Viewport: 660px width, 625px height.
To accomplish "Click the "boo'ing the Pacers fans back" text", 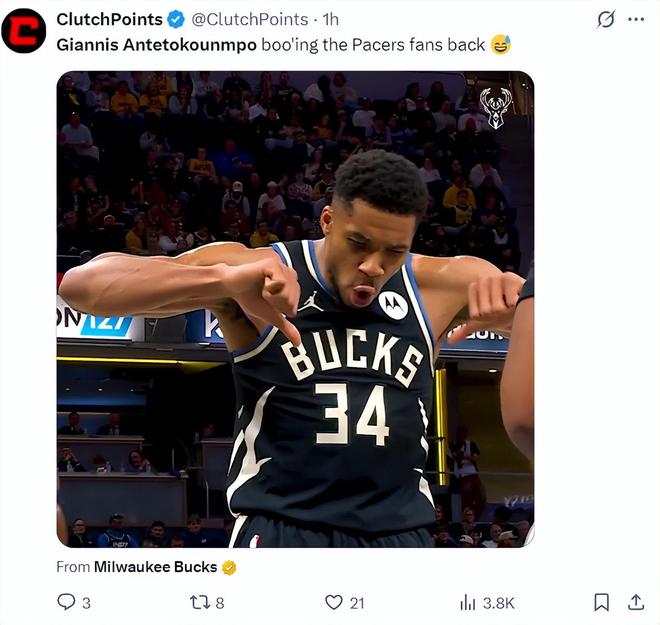I will pos(373,45).
